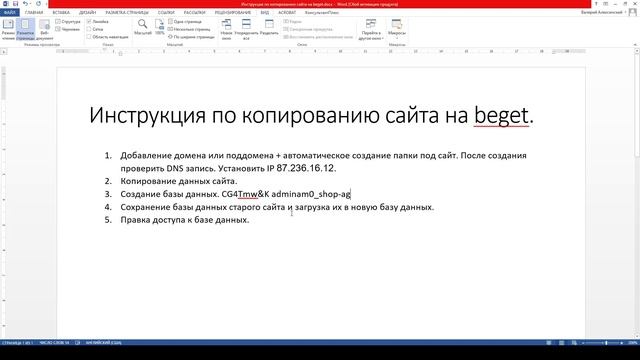Open a New Window (Новое окно)
The width and height of the screenshot is (640, 360).
coord(226,29)
